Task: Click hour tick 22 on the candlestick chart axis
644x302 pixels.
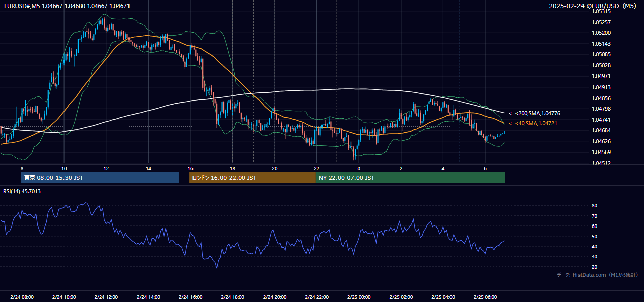Action: pyautogui.click(x=316, y=168)
